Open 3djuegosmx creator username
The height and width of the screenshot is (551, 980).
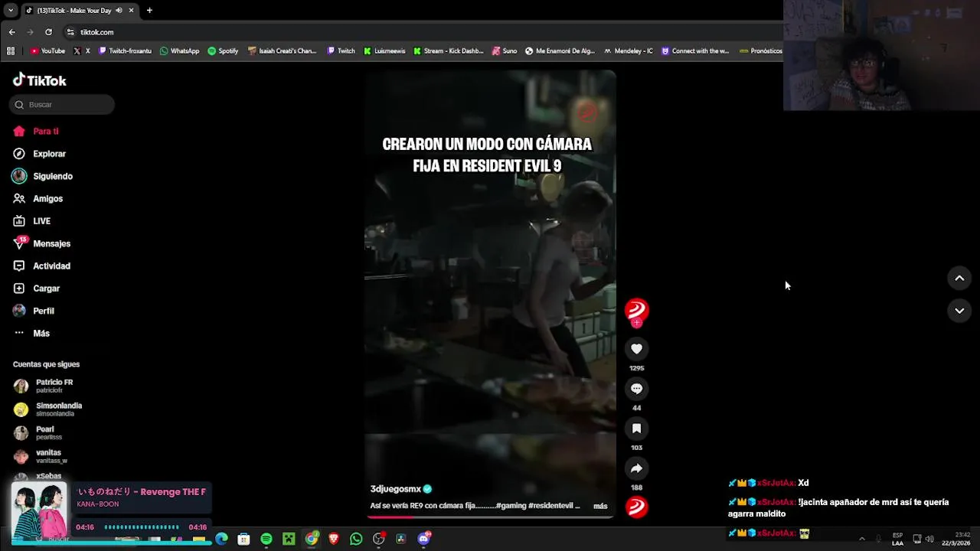396,489
